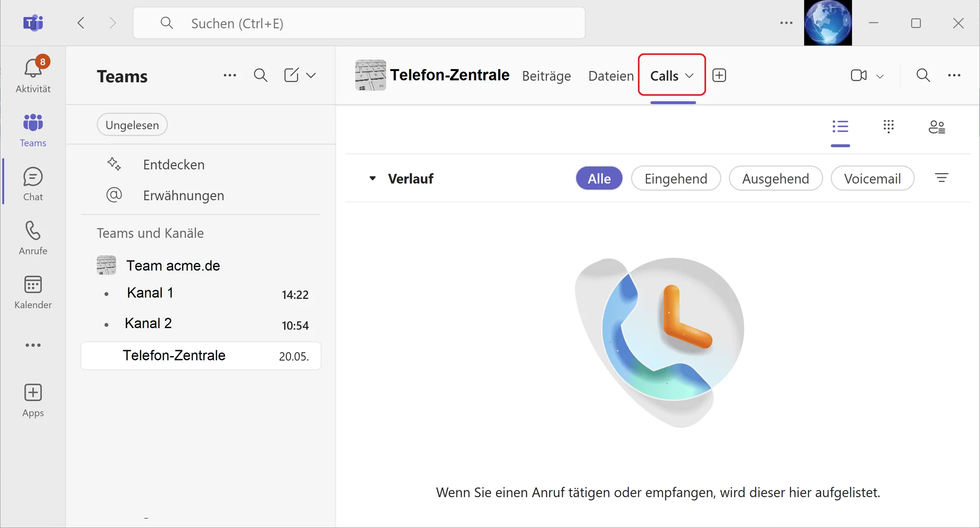This screenshot has height=528, width=980.
Task: Expand the meeting options chevron
Action: 880,76
